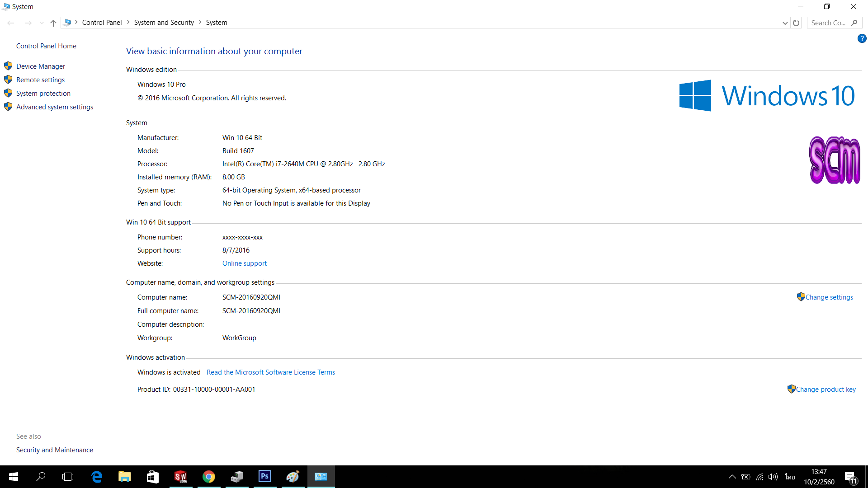This screenshot has height=488, width=868.
Task: Open Device Manager from the sidebar
Action: pos(41,66)
